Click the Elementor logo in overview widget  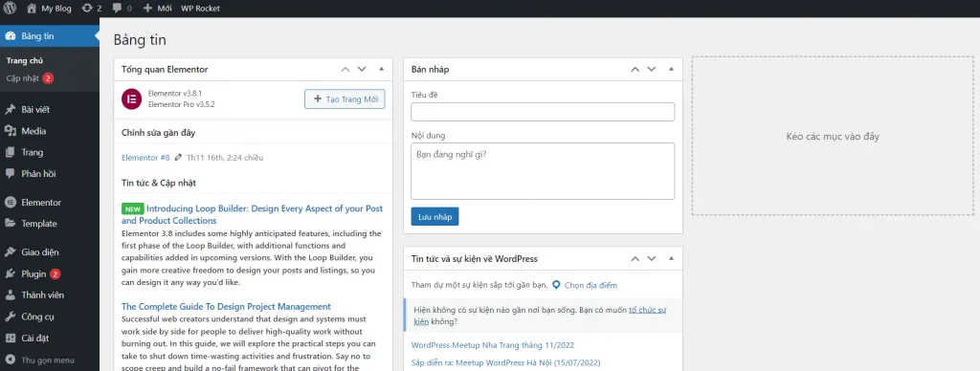(131, 99)
